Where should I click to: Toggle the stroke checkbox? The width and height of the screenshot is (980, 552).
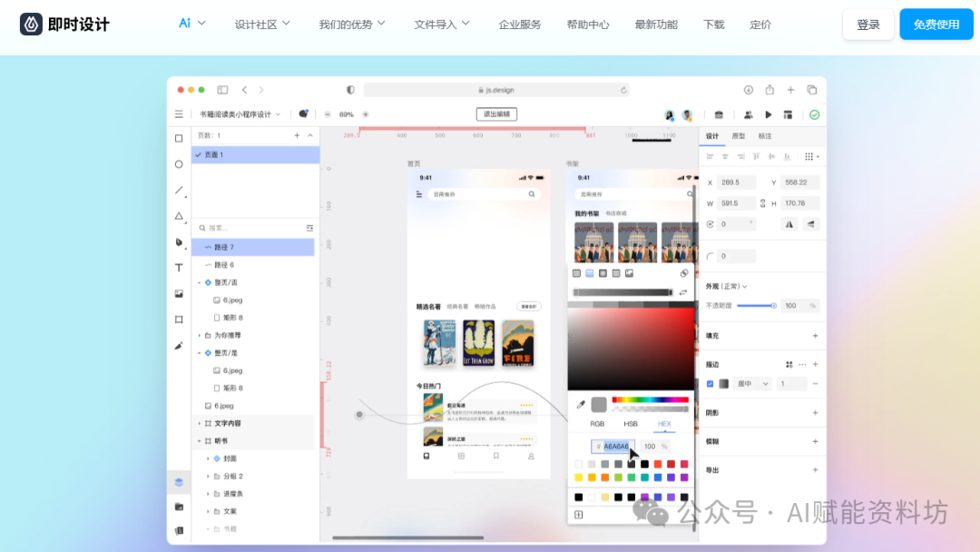710,384
